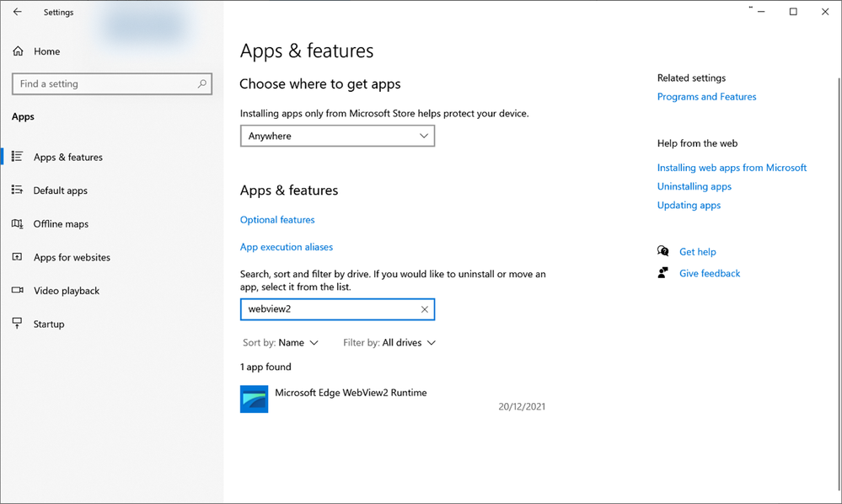Image resolution: width=842 pixels, height=504 pixels.
Task: Click the search magnifier in Find a setting
Action: click(202, 83)
